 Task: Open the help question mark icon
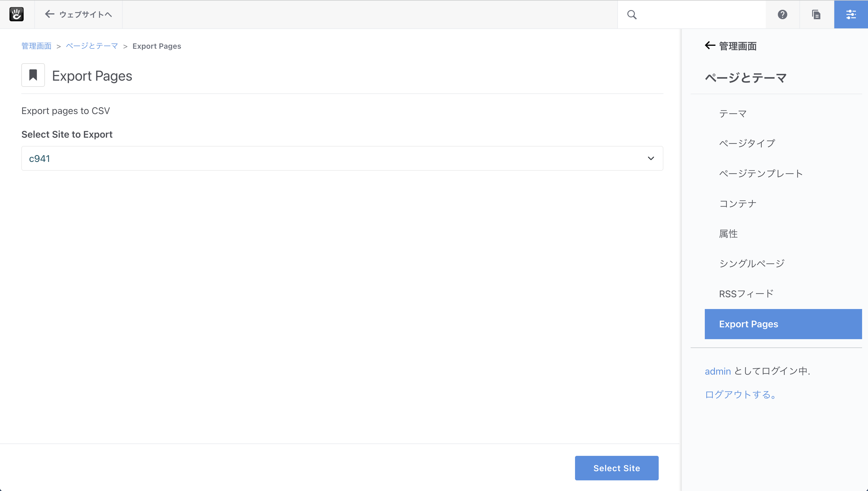point(782,14)
